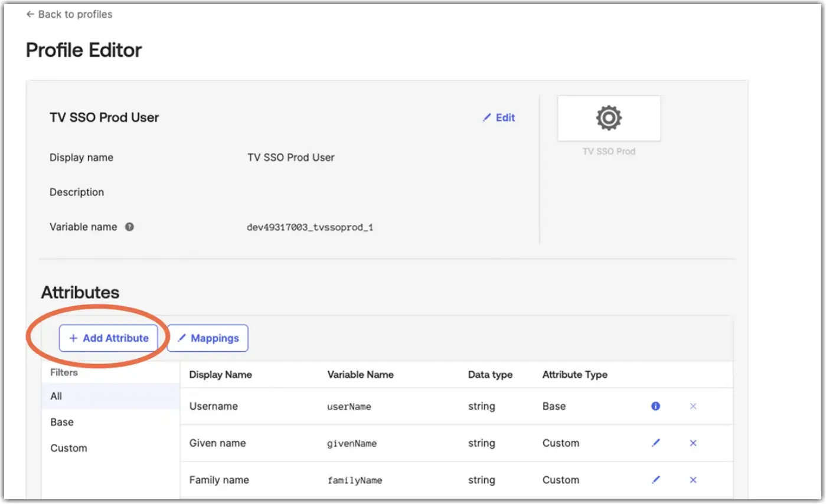Screen dimensions: 826x504
Task: Open the TV SSO Prod gear app icon
Action: 609,119
